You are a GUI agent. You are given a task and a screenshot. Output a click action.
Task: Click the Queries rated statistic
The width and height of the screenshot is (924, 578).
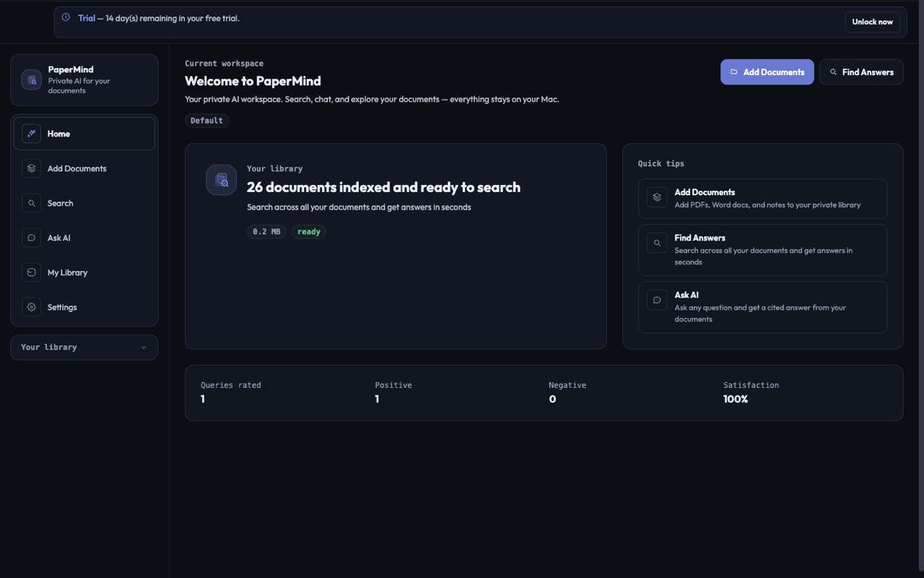pos(231,392)
